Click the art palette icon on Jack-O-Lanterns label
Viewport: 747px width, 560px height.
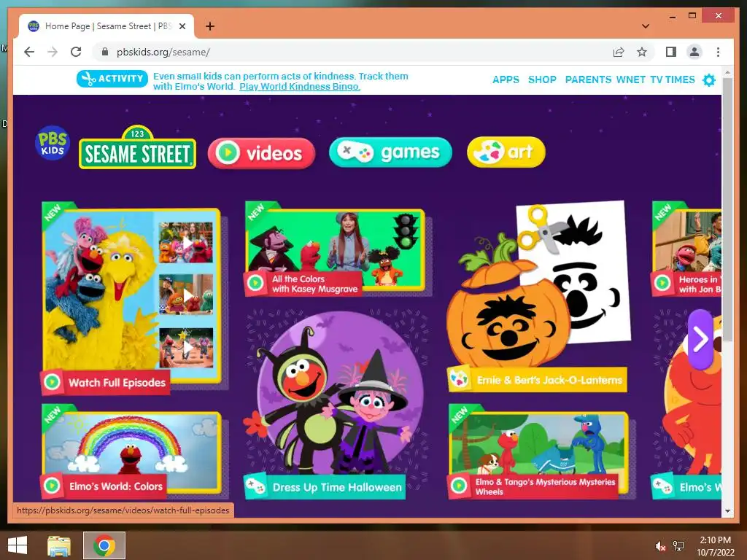460,378
